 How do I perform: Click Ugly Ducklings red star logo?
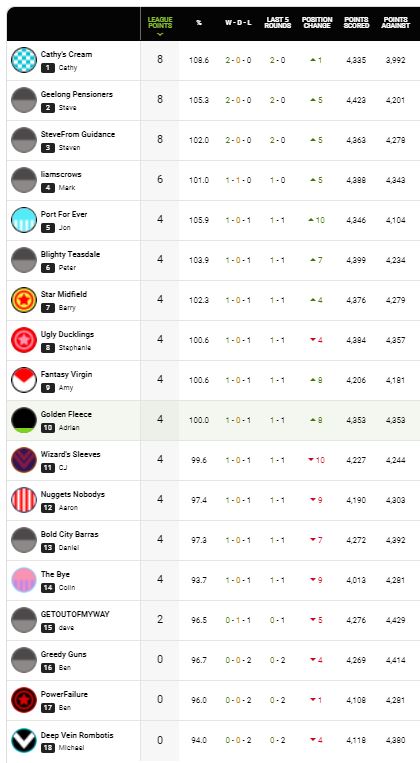pos(24,340)
